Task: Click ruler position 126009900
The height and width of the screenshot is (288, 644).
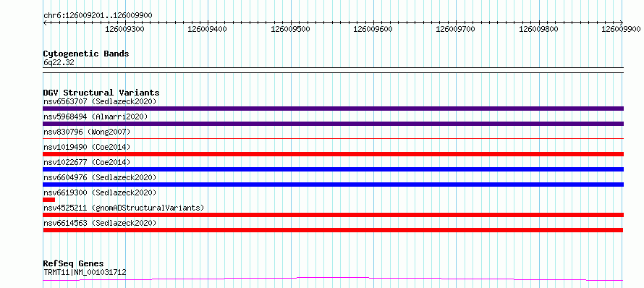Action: [x=621, y=29]
